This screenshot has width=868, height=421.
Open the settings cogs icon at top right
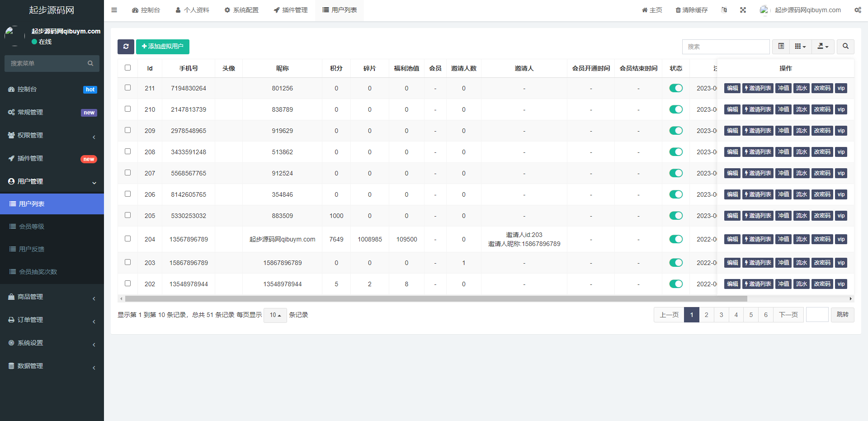858,10
